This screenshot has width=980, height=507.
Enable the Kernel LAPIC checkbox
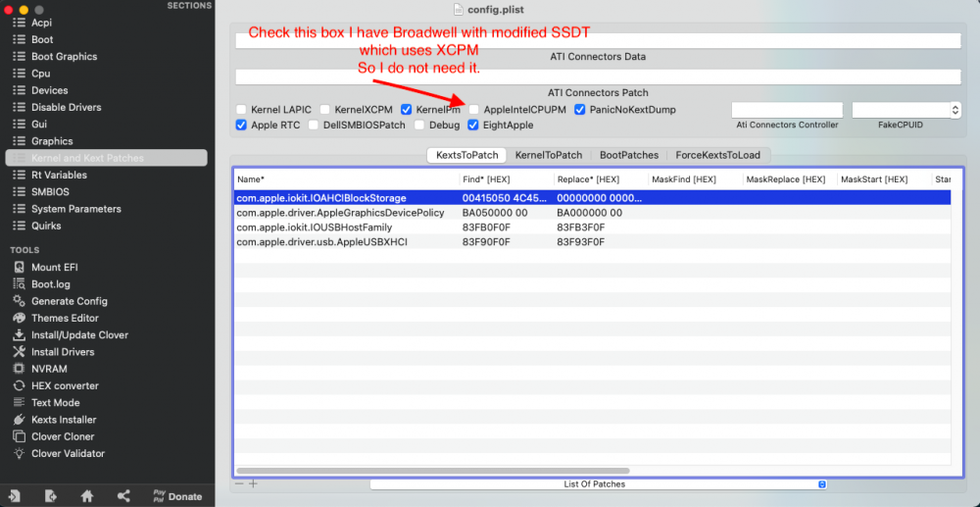pyautogui.click(x=241, y=110)
